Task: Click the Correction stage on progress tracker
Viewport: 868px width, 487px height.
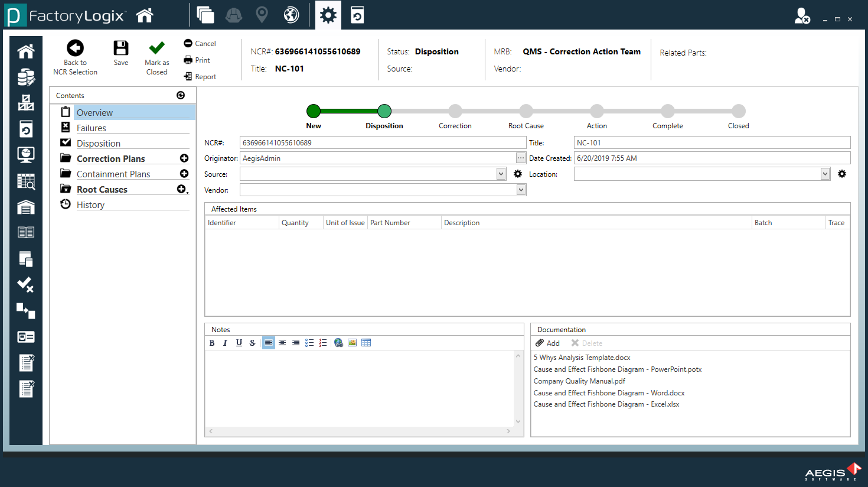Action: pyautogui.click(x=455, y=111)
